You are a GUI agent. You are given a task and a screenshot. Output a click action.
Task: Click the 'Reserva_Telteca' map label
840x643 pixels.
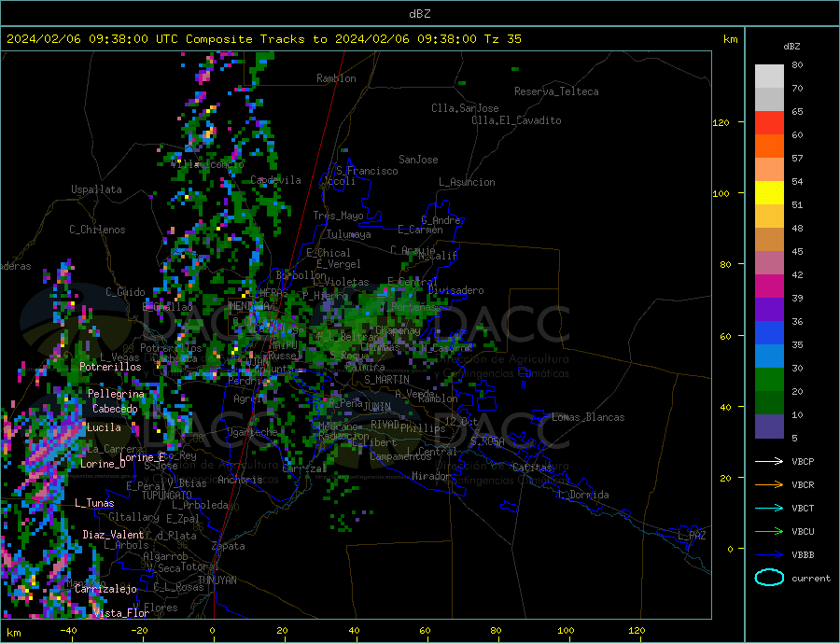[x=556, y=91]
